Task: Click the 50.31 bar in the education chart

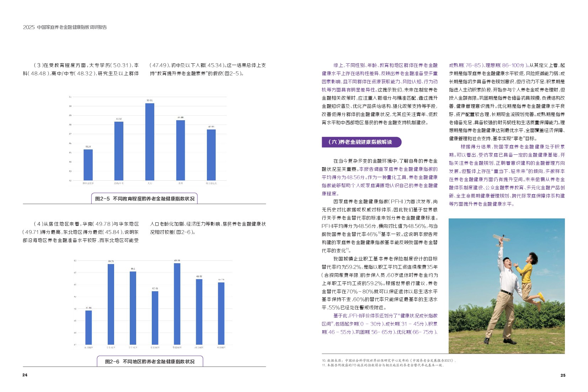Action: pos(150,142)
